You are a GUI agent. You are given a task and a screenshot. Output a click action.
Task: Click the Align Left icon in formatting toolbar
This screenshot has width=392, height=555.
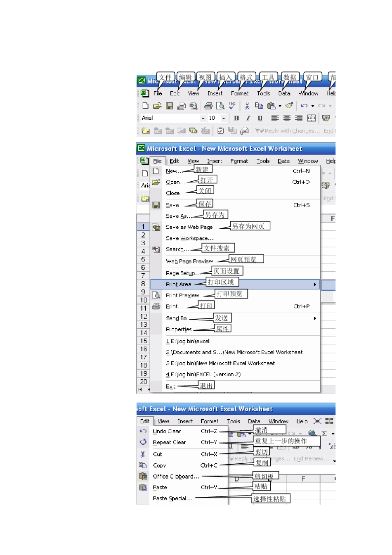[275, 118]
